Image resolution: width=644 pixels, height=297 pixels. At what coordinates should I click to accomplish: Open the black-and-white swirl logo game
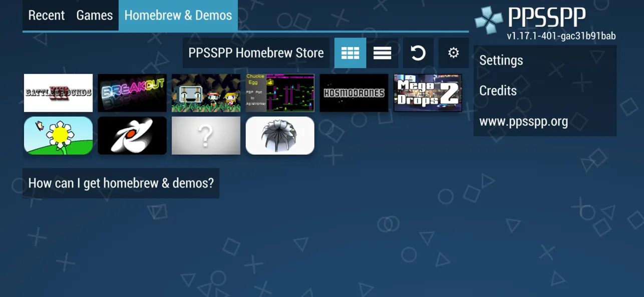(x=132, y=135)
